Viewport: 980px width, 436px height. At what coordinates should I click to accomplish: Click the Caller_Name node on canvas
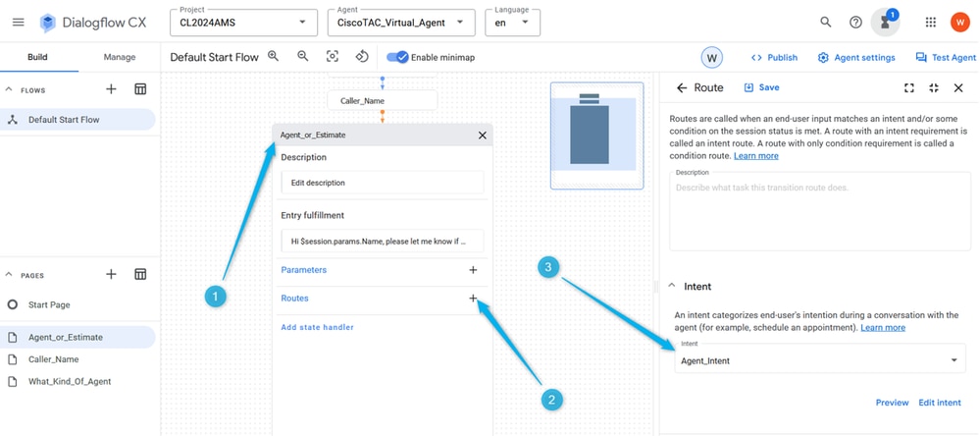click(x=383, y=101)
